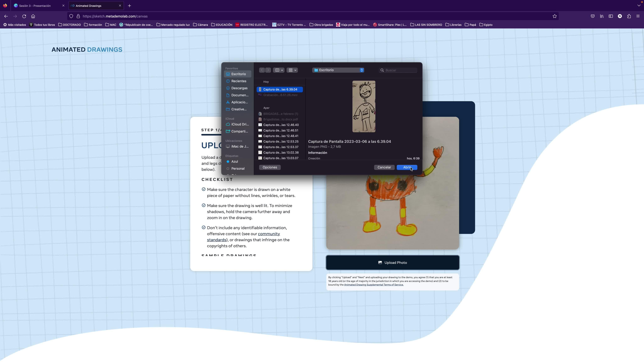Open the Firefox extensions puzzle icon
This screenshot has height=362, width=644.
coord(629,16)
